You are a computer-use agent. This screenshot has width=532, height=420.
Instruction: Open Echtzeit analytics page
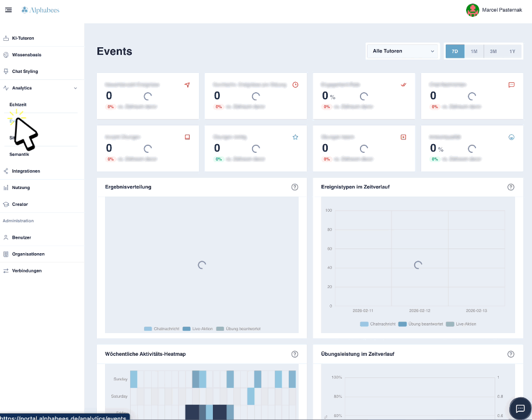point(18,104)
